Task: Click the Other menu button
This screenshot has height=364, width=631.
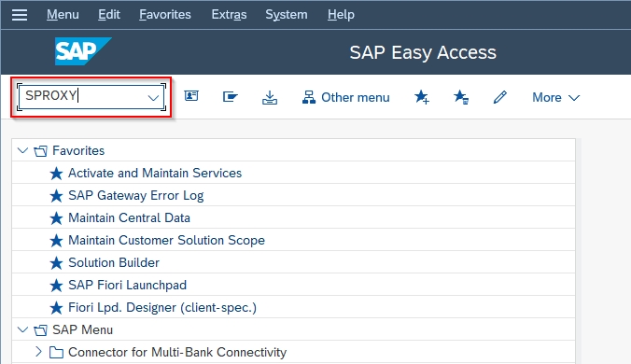Action: pos(346,97)
